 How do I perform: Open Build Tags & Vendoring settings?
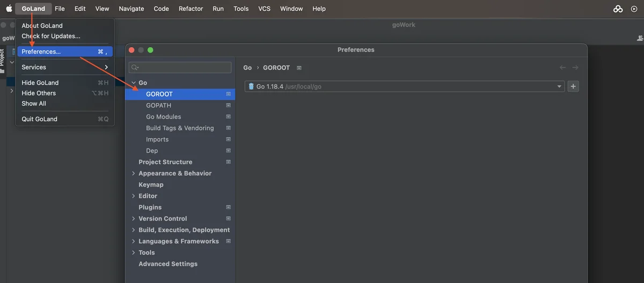pos(180,128)
